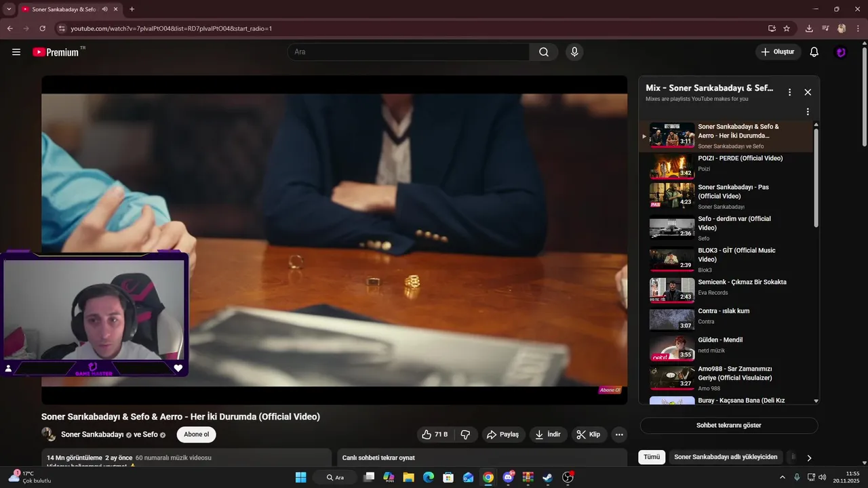Viewport: 868px width, 488px height.
Task: Subscribe using Abone ol button
Action: 197,434
